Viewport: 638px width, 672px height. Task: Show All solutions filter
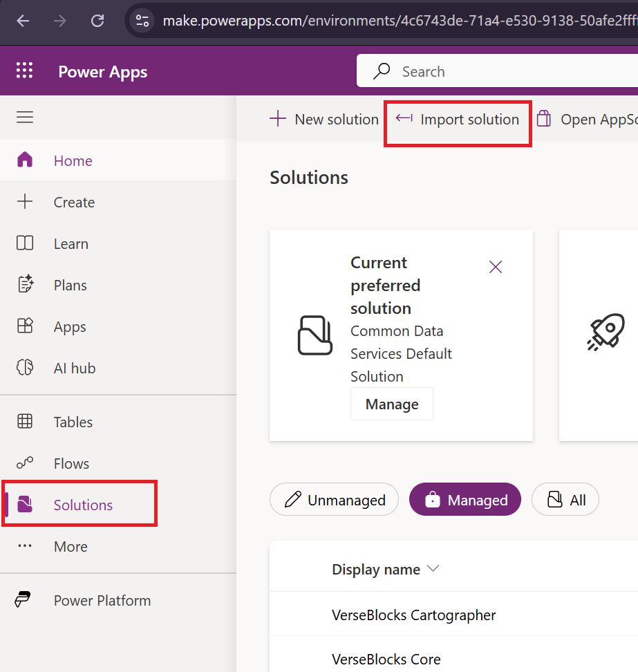(565, 499)
